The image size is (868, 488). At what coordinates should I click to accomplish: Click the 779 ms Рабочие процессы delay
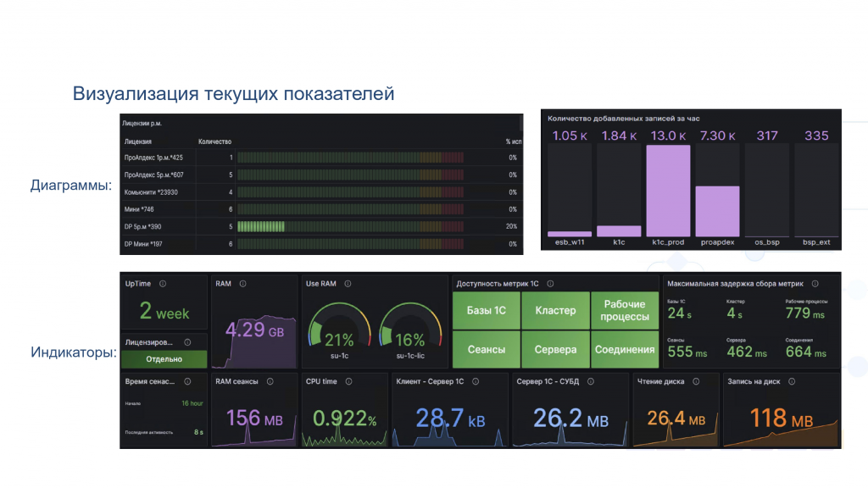(x=805, y=313)
